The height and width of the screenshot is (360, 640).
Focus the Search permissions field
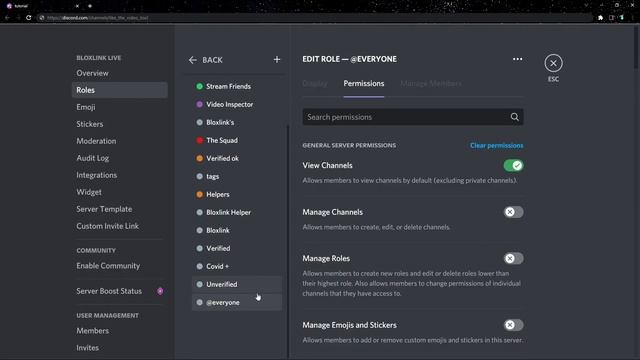click(x=413, y=117)
